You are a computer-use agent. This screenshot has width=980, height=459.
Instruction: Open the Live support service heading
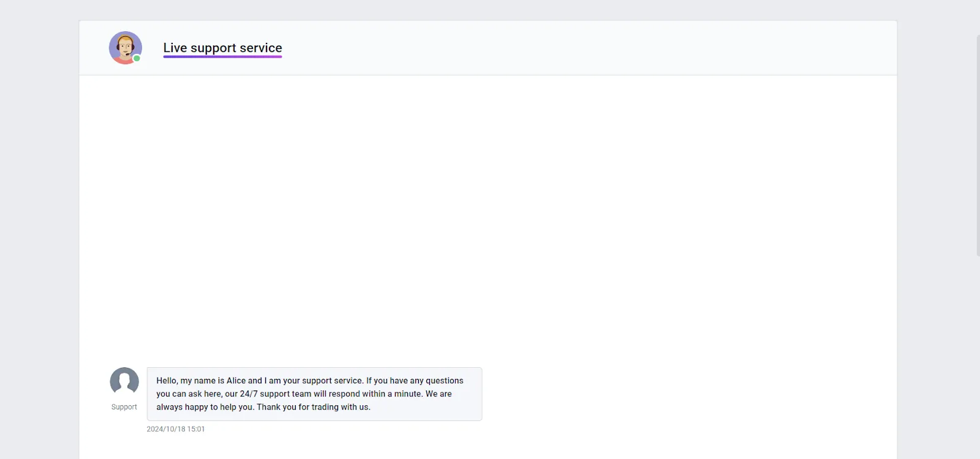pos(222,48)
